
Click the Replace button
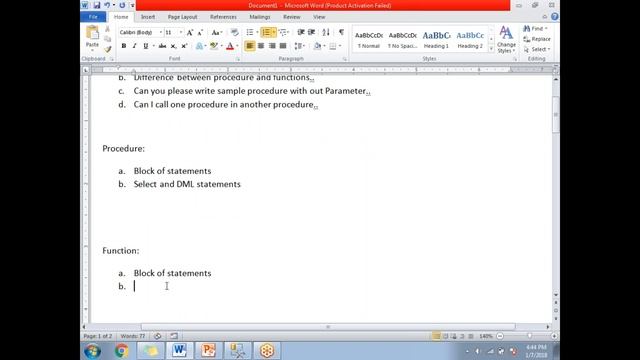(537, 39)
